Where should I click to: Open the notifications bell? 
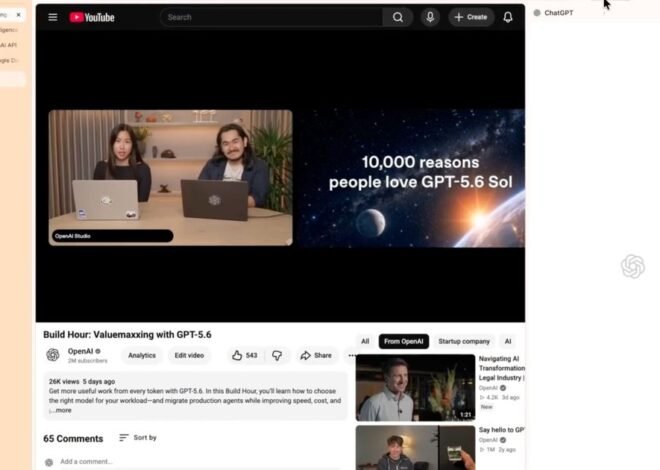pos(508,17)
